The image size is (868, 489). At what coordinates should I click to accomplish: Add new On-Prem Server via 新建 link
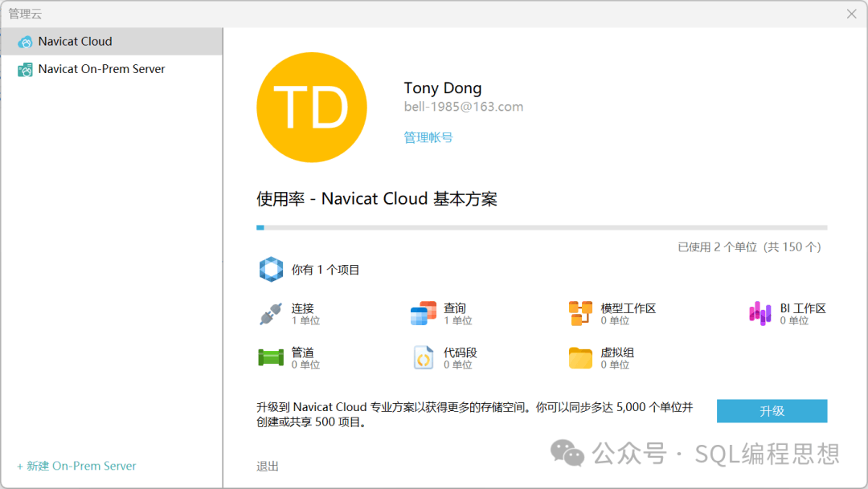pos(76,466)
